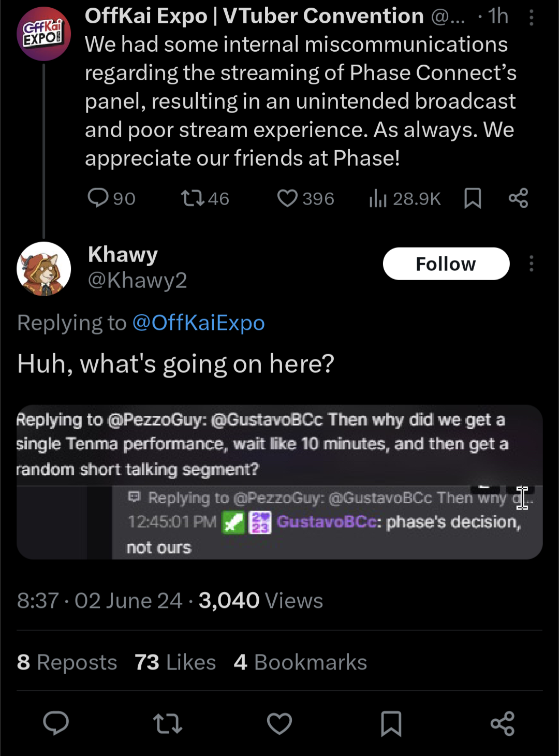Open more options for Khawy's reply
Screen dimensions: 559x756
[531, 264]
